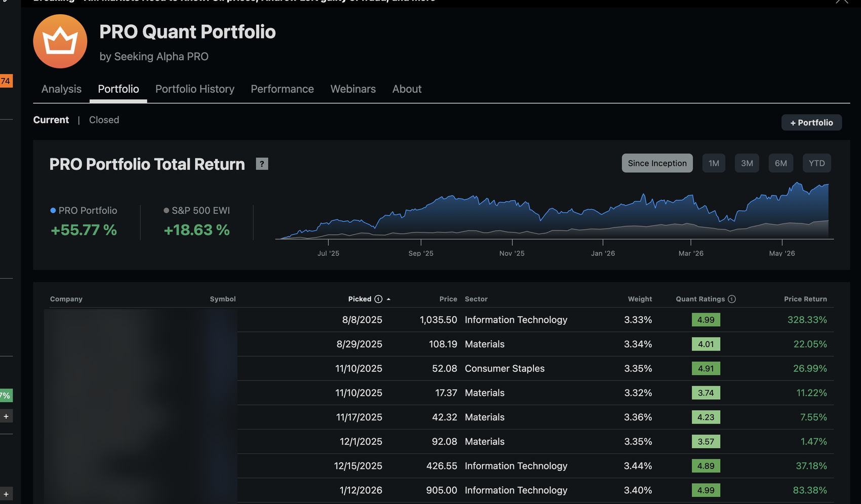Switch to the Portfolio History tab
Viewport: 861px width, 504px height.
(195, 89)
